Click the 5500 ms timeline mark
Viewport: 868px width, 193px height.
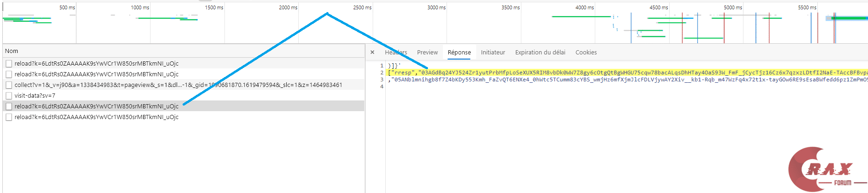pyautogui.click(x=807, y=7)
